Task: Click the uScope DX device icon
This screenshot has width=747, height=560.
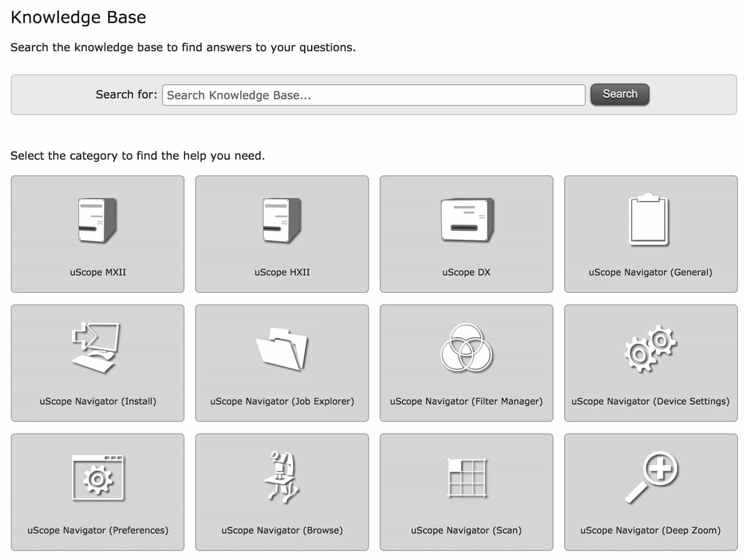Action: (466, 220)
